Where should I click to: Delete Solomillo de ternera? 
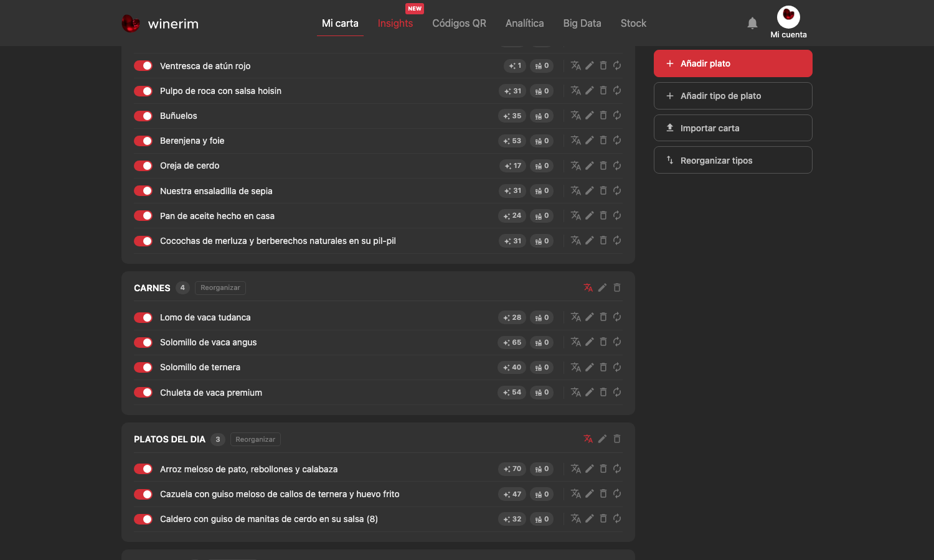click(x=603, y=367)
